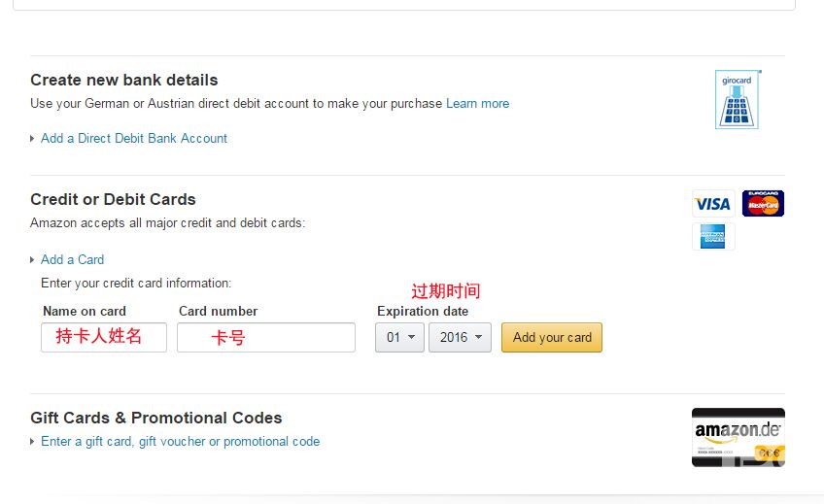This screenshot has height=504, width=824.
Task: Expand the gift card code arrow
Action: pyautogui.click(x=33, y=442)
